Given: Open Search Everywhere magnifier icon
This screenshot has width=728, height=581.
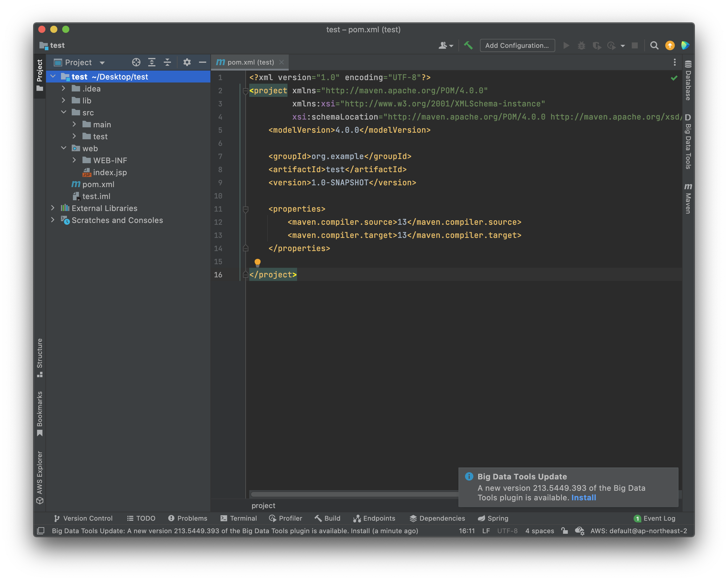Looking at the screenshot, I should pos(654,45).
